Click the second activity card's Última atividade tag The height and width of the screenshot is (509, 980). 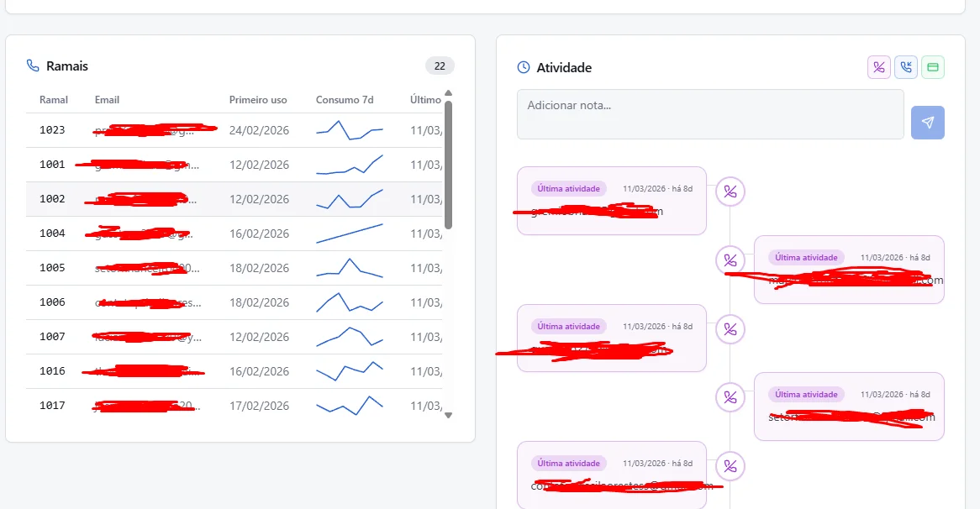(x=806, y=257)
